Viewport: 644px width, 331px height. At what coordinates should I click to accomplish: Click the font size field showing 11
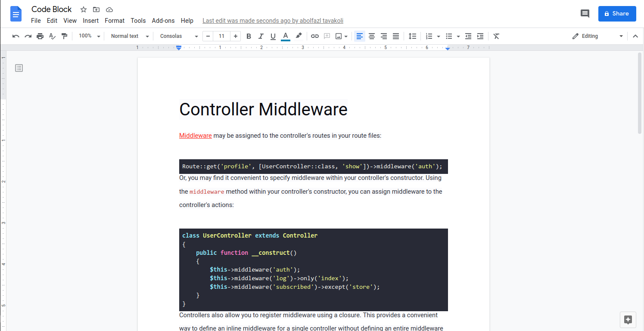221,36
